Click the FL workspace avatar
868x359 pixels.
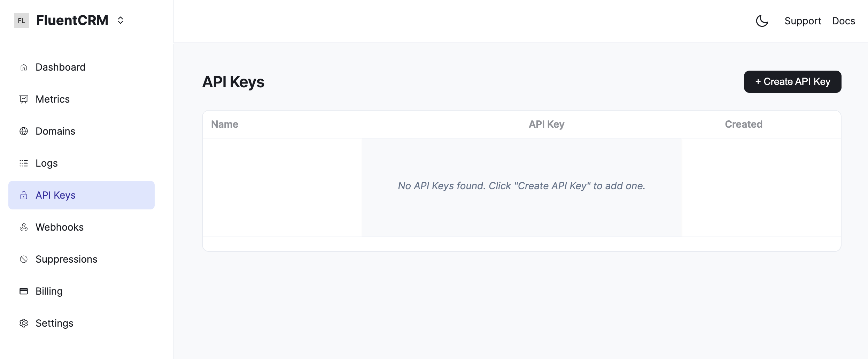(x=22, y=20)
